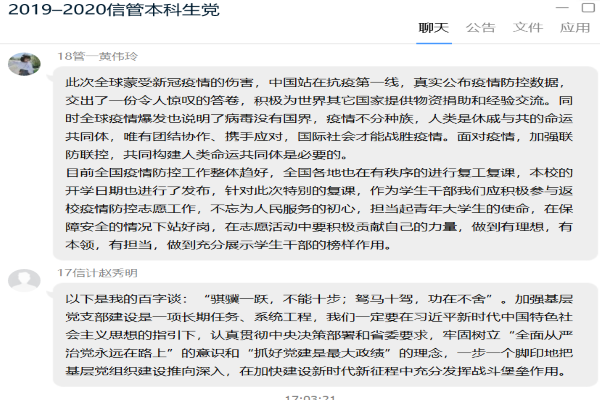Image resolution: width=600 pixels, height=400 pixels.
Task: Click the group title 2019-2020信管本科生党
Action: coord(114,10)
